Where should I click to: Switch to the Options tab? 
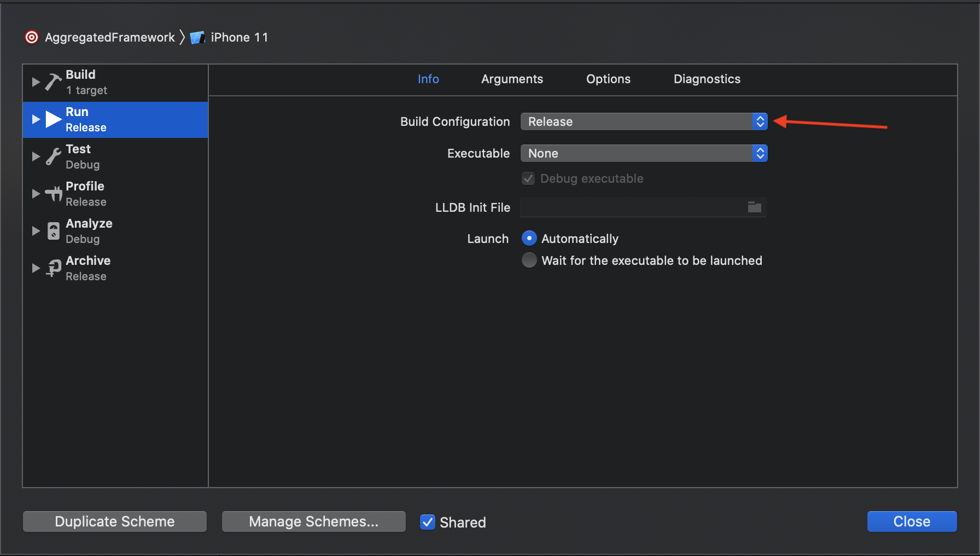608,79
